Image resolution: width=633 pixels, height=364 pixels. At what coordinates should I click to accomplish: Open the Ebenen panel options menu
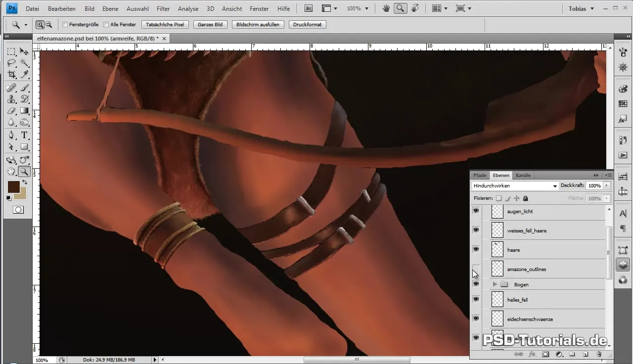coord(608,175)
